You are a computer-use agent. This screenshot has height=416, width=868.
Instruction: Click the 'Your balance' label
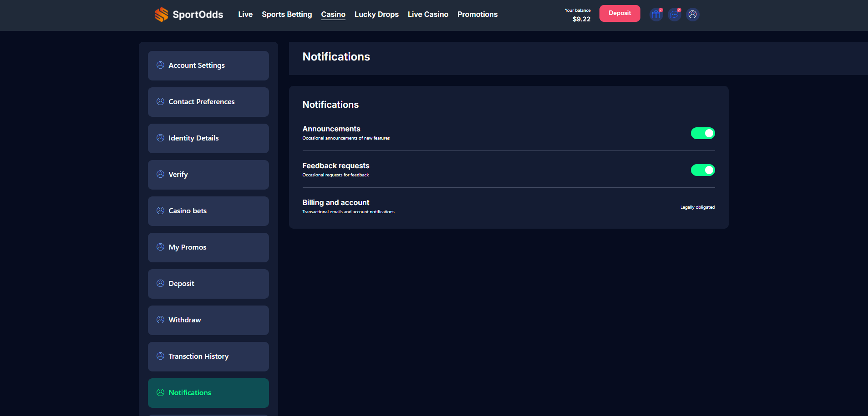578,10
